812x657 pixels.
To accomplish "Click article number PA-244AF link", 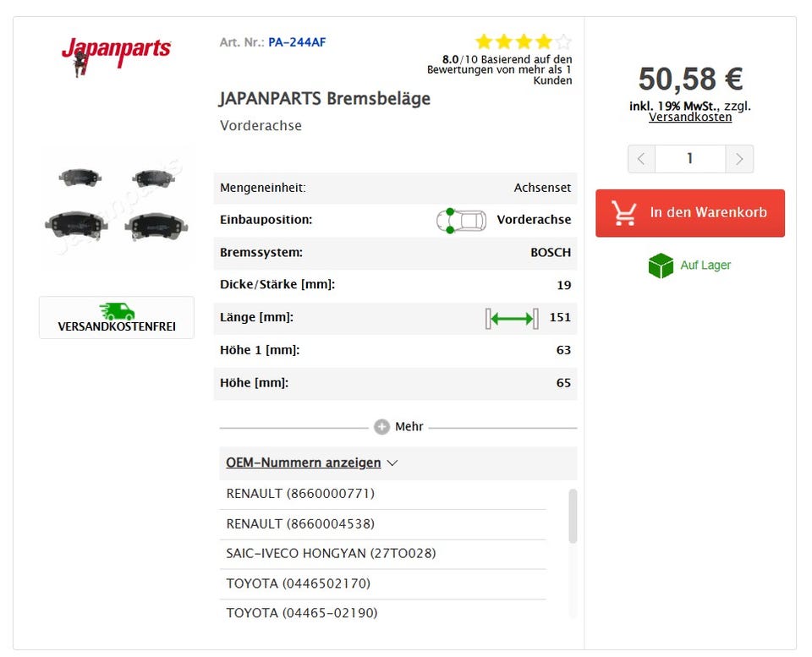I will 297,42.
